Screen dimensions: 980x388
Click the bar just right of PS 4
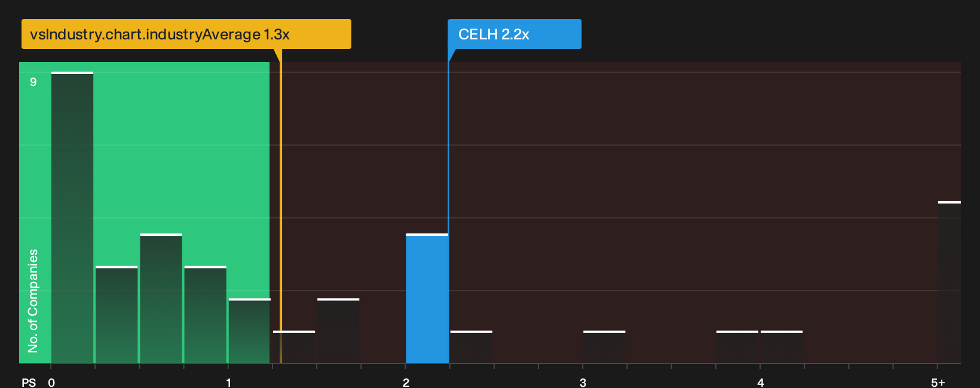pos(782,347)
